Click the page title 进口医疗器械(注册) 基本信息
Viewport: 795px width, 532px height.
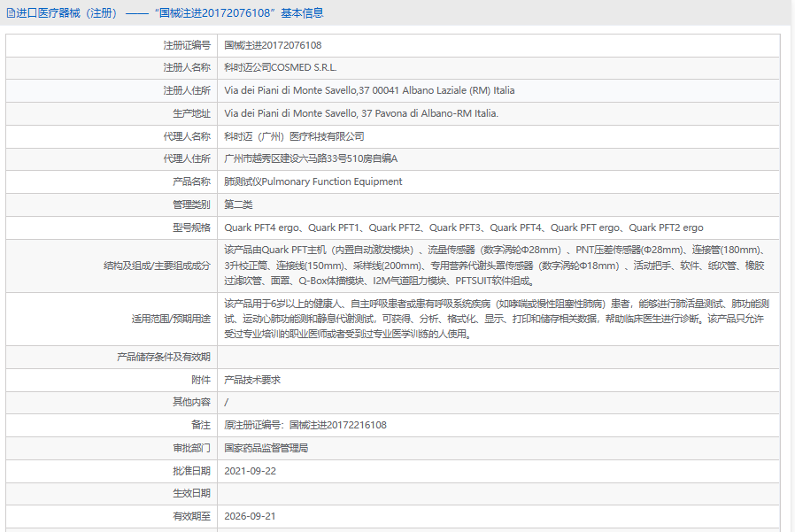[170, 13]
